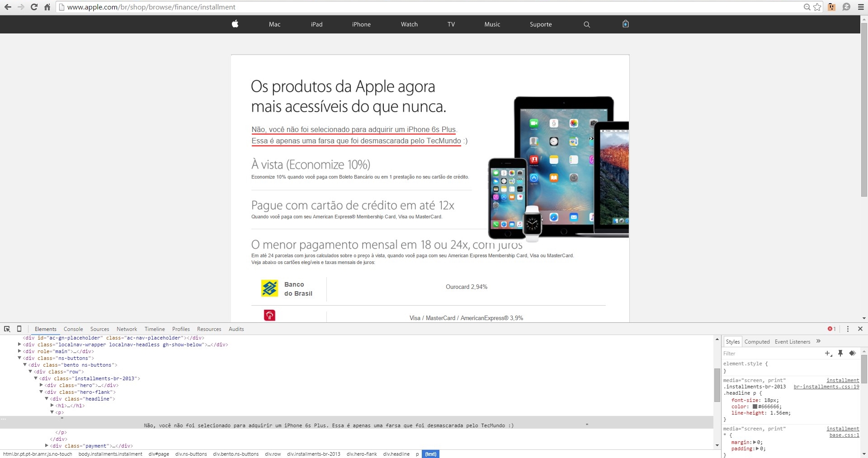868x458 pixels.
Task: Switch to the Profiles tab in DevTools
Action: (181, 329)
